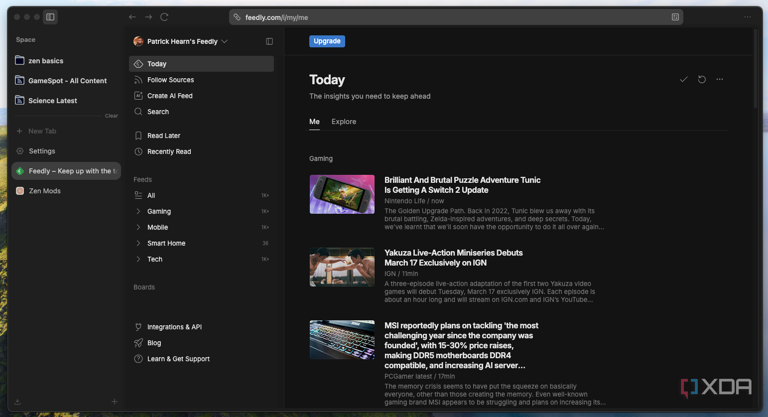Click the page vertical scrollbar
This screenshot has height=417, width=768.
click(756, 69)
